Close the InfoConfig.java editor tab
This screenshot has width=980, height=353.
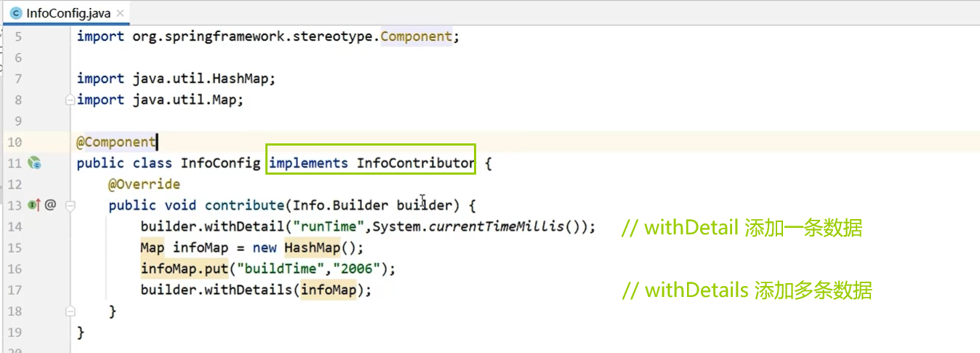click(120, 13)
